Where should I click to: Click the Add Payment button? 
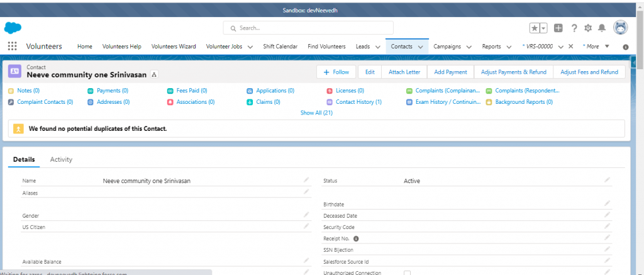(450, 72)
